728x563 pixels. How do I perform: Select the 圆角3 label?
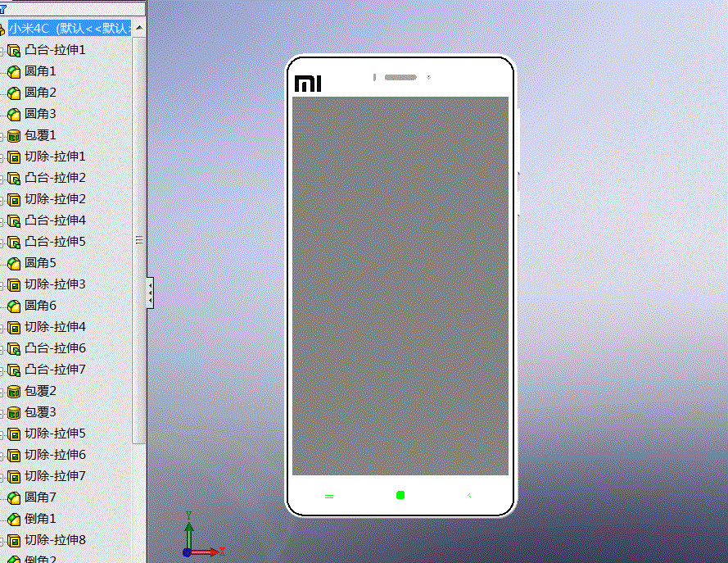[40, 114]
